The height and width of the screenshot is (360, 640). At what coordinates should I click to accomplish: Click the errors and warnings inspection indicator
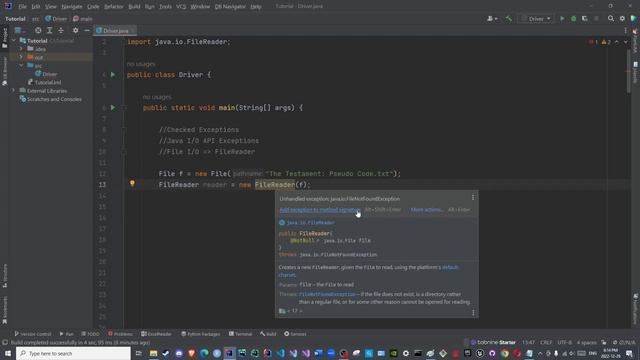click(x=600, y=42)
